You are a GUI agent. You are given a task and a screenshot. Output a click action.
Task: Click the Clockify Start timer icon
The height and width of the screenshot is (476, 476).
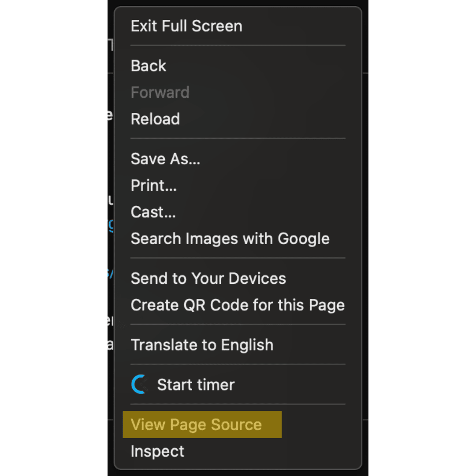(x=140, y=384)
